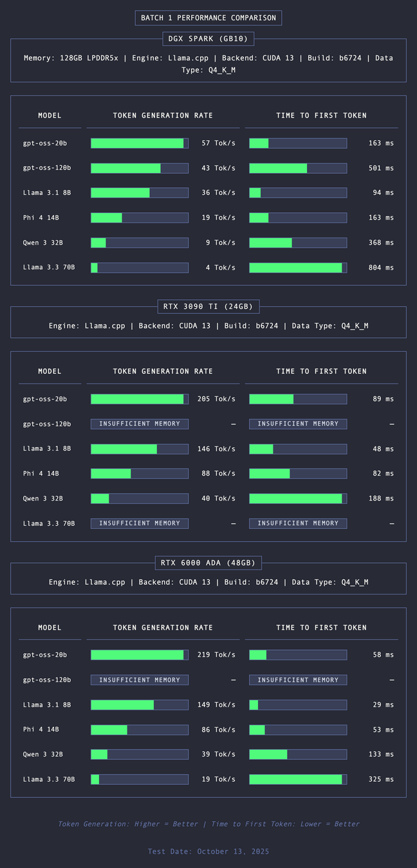Click the Test Date October 13, 2025 text
Viewport: 417px width, 868px height.
point(208,851)
